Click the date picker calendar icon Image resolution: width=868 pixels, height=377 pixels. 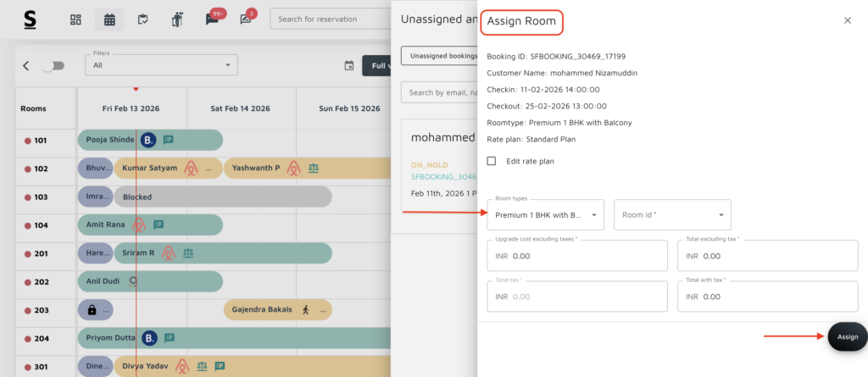[348, 66]
